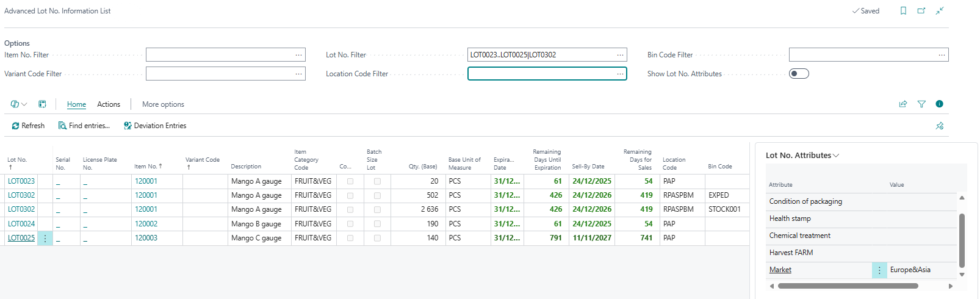This screenshot has width=980, height=299.
Task: Open Deviation Entries action
Action: (x=155, y=126)
